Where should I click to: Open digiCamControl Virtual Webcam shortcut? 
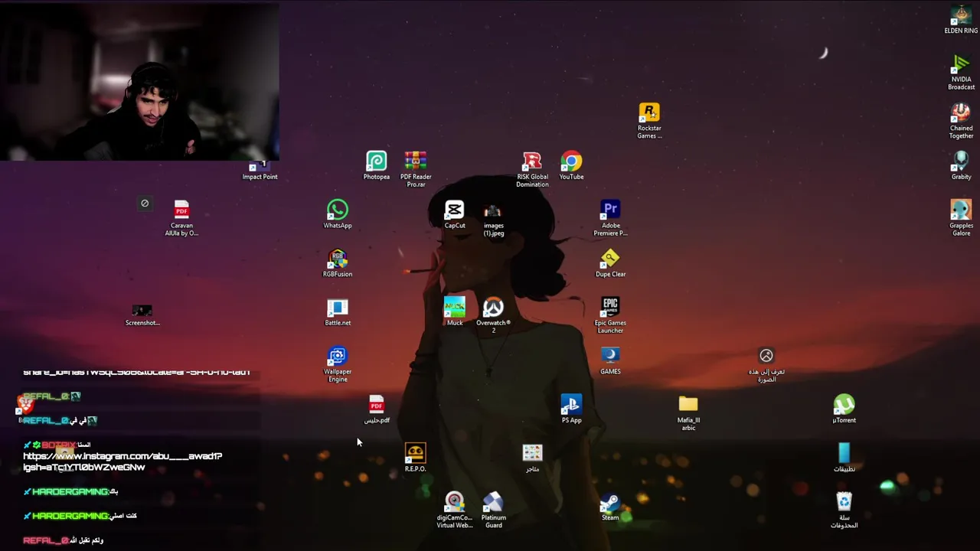455,510
